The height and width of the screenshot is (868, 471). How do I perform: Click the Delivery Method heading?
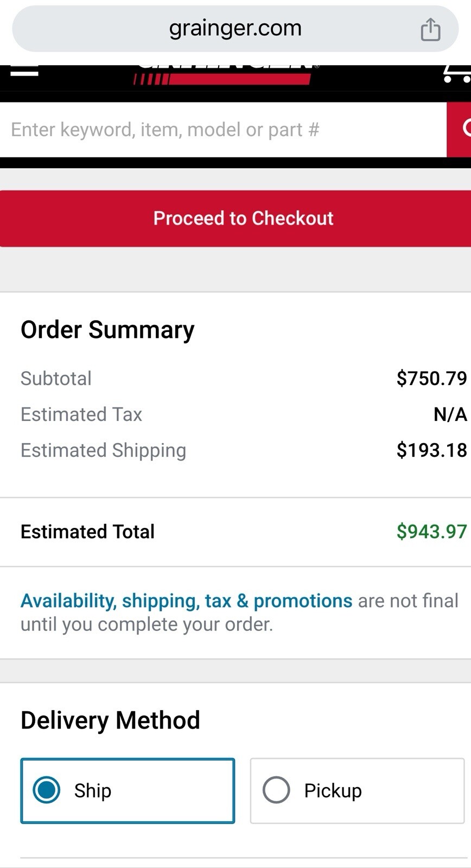pyautogui.click(x=110, y=720)
